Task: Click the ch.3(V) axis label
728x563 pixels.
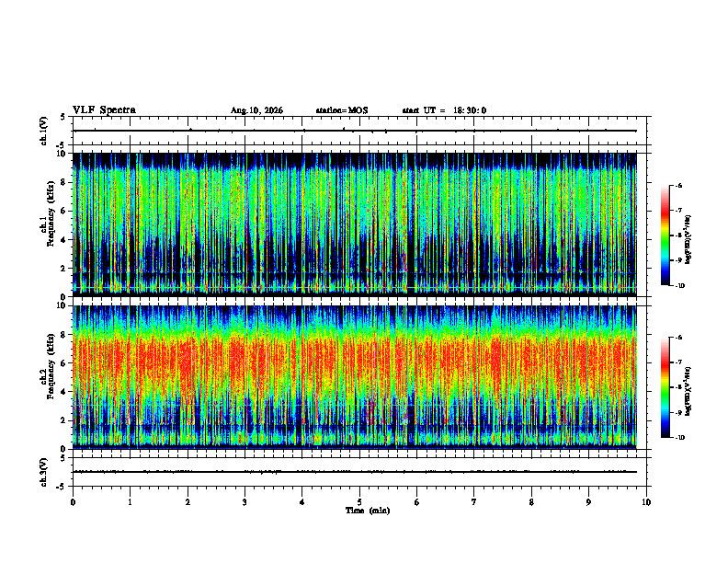Action: (x=44, y=472)
